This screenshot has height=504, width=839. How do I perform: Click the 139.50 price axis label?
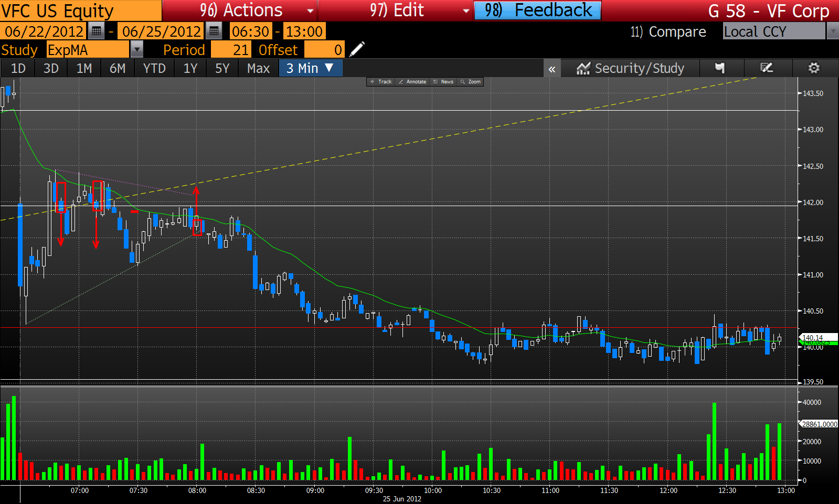(813, 382)
